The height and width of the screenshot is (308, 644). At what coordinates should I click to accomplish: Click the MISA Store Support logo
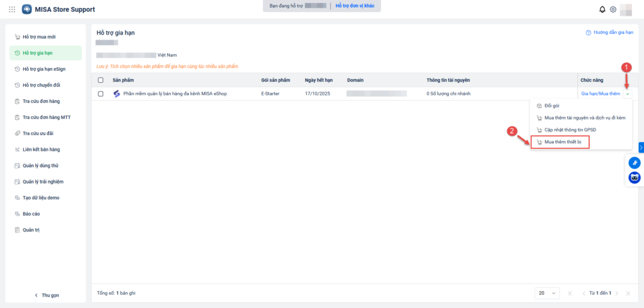(x=26, y=9)
